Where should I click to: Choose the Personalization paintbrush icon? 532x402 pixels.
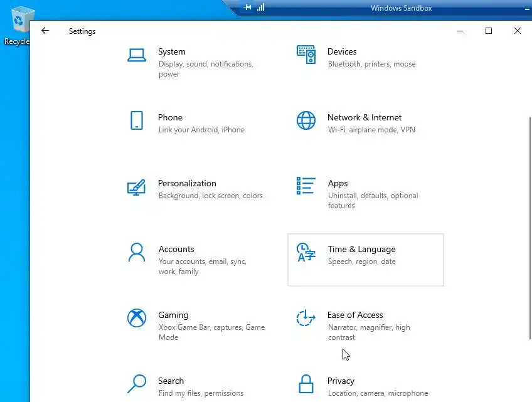pos(136,188)
